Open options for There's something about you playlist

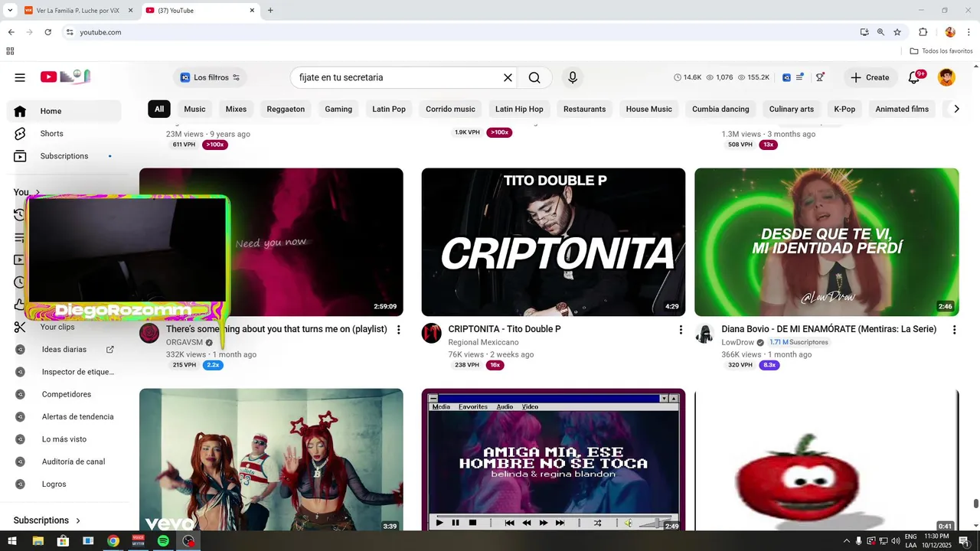pyautogui.click(x=398, y=330)
